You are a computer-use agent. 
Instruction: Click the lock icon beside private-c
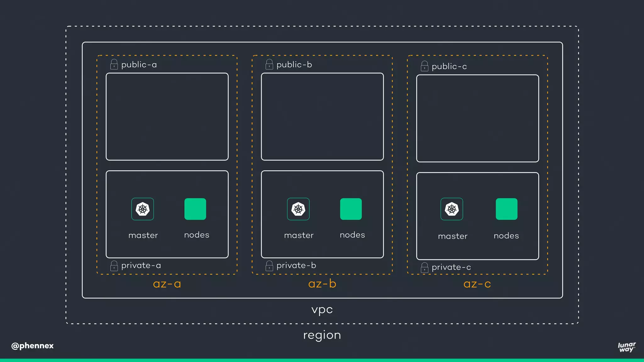coord(424,267)
